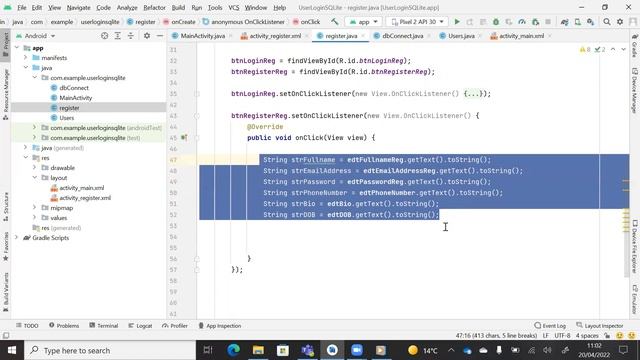Toggle the Build Variants side tab

(5, 292)
